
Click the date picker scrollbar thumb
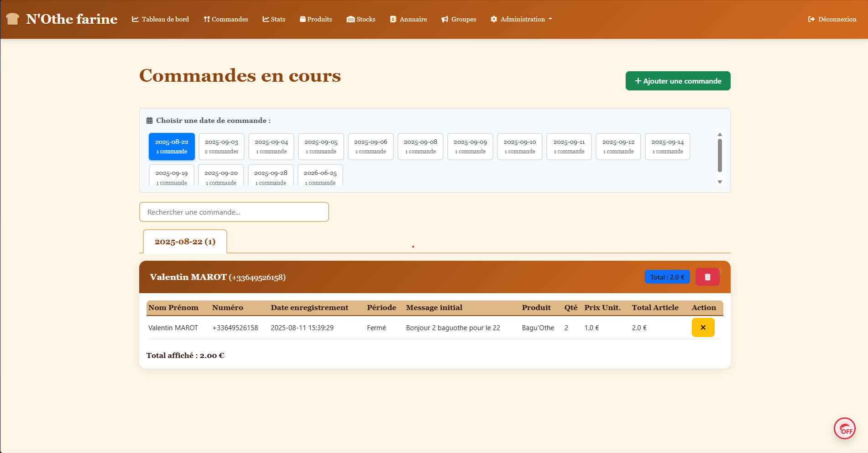[720, 155]
